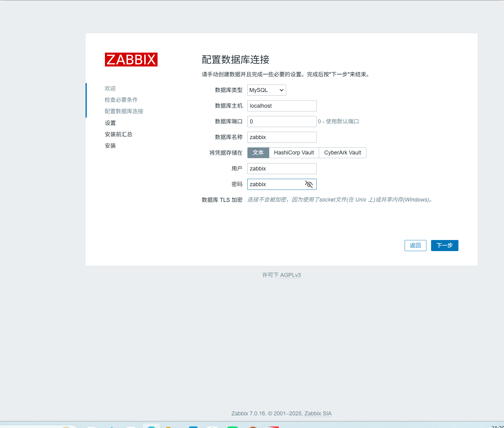
Task: Click the hint text "0 - 使用默认端口"
Action: point(338,122)
